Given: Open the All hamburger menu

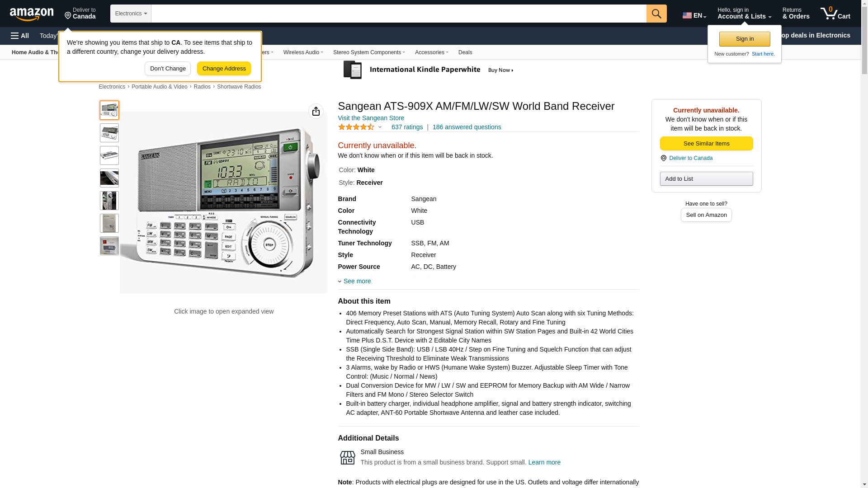Looking at the screenshot, I should 20,36.
